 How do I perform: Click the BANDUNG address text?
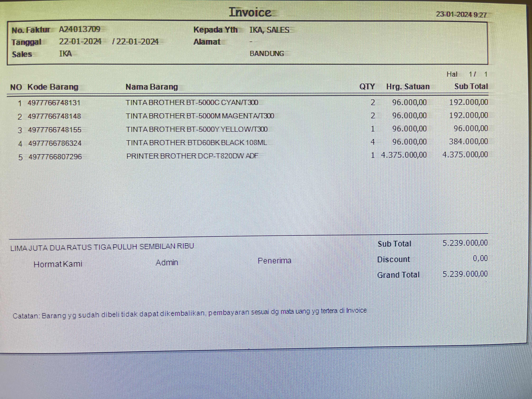(x=267, y=53)
